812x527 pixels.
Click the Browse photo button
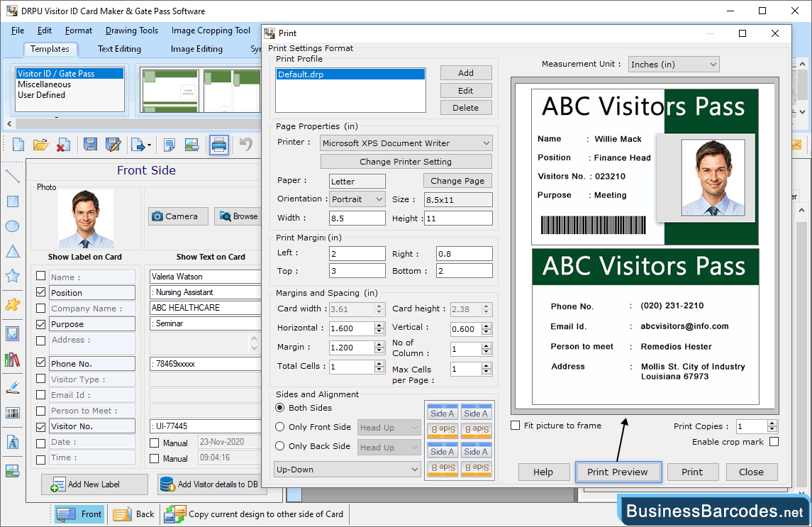[238, 216]
